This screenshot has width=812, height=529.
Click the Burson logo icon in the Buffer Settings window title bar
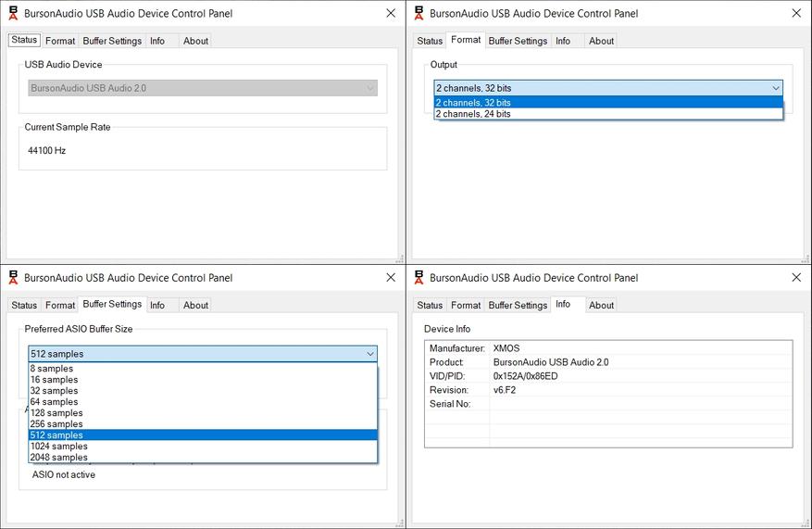pyautogui.click(x=14, y=278)
